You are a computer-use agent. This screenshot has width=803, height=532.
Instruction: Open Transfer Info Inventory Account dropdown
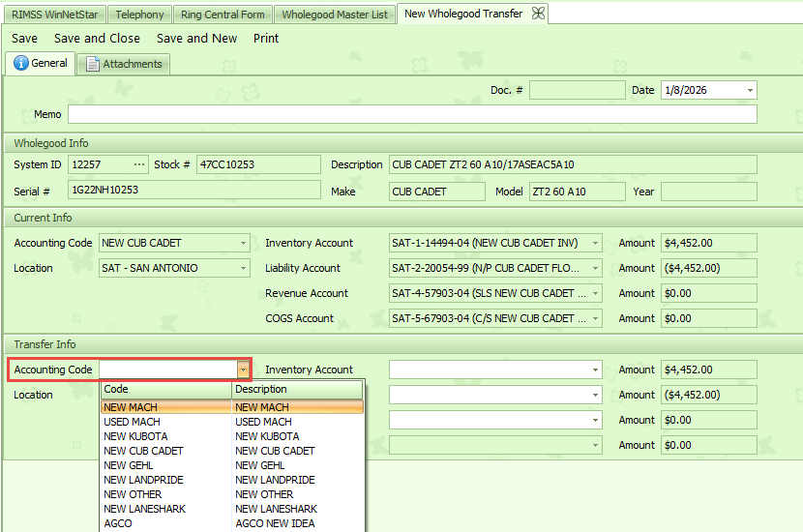[595, 369]
